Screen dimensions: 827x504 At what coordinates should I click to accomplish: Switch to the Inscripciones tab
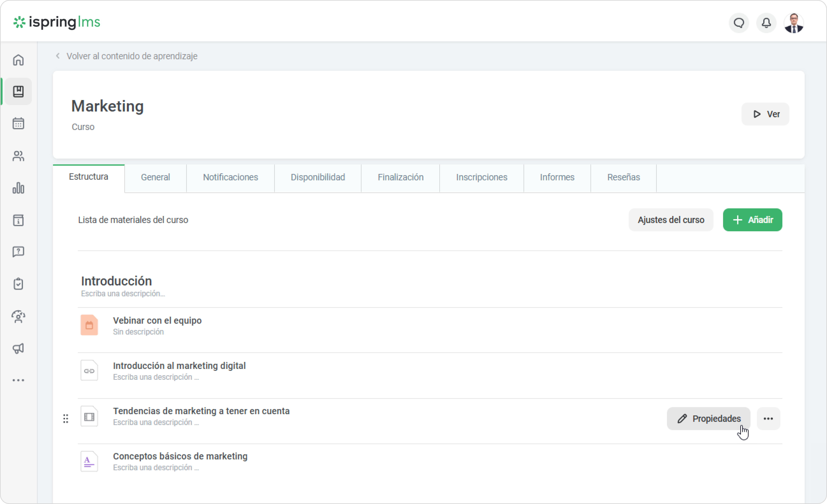(x=481, y=177)
